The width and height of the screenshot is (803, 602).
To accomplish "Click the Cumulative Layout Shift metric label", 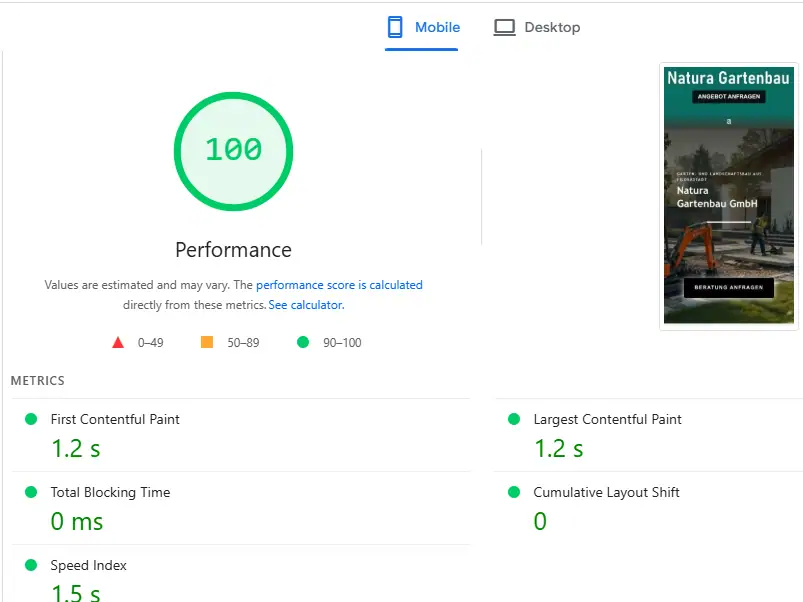I will pos(606,492).
